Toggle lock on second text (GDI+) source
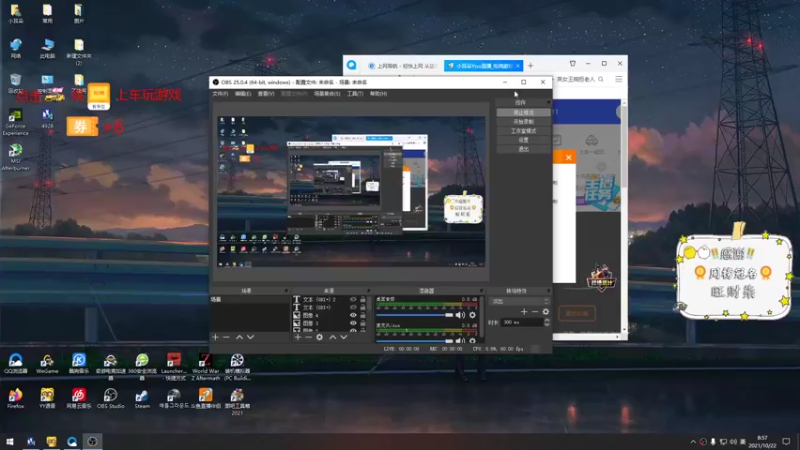Screen dimensions: 800x450 tap(363, 307)
